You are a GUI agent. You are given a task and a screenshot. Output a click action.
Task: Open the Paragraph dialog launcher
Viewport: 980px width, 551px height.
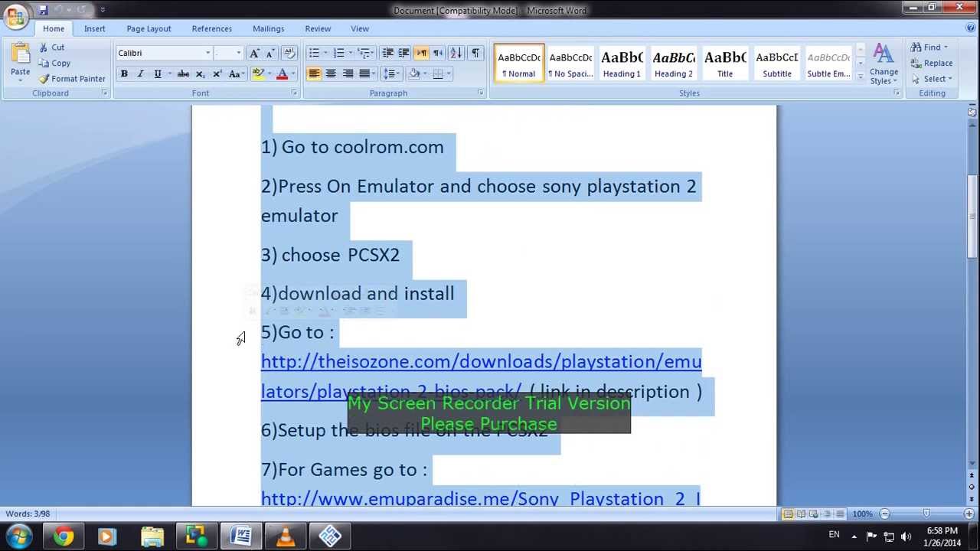481,93
